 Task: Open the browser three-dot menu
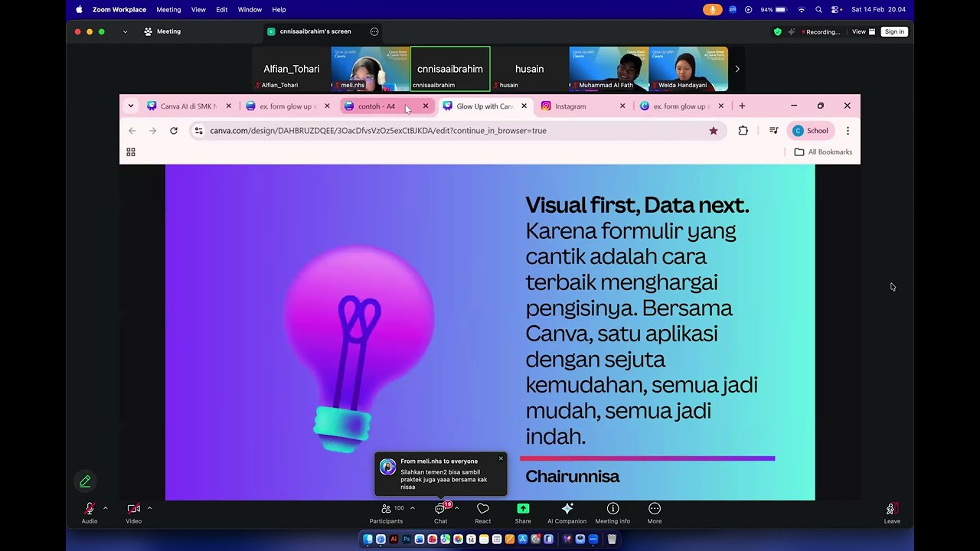tap(848, 131)
